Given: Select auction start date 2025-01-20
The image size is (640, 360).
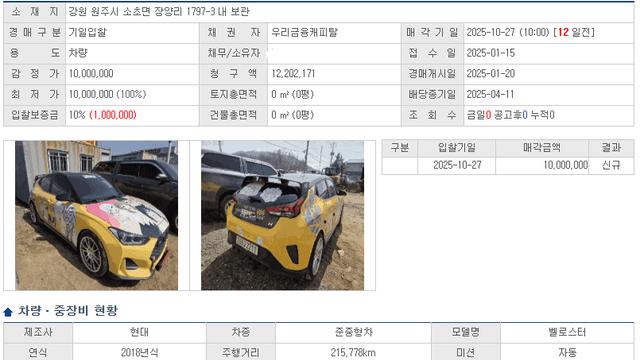Looking at the screenshot, I should (x=491, y=74).
